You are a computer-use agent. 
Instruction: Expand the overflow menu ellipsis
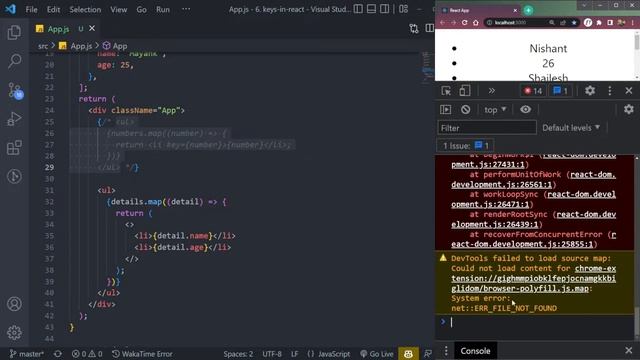pos(186,9)
